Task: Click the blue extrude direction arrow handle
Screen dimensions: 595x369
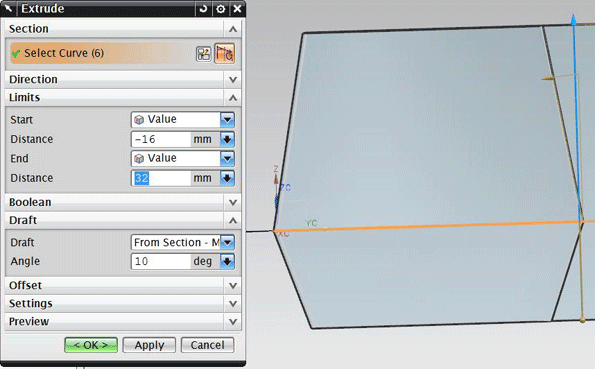Action: tap(574, 20)
